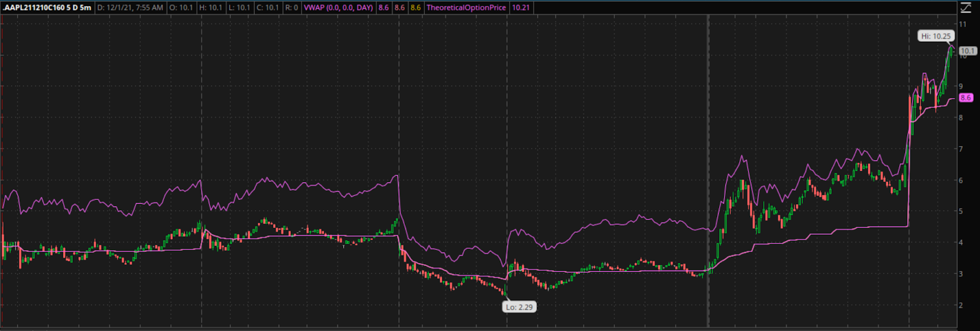Image resolution: width=980 pixels, height=331 pixels.
Task: Select the VWAP (0.0, 0.0, DAY) study label
Action: 338,7
